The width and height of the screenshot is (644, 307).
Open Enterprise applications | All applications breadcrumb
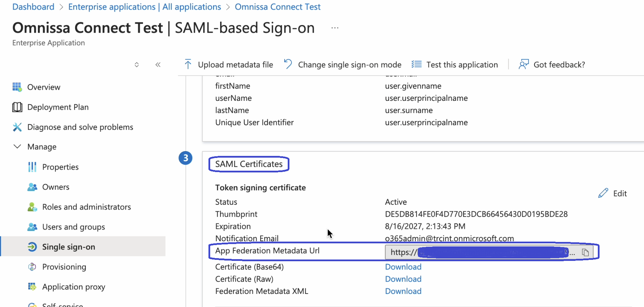tap(145, 7)
